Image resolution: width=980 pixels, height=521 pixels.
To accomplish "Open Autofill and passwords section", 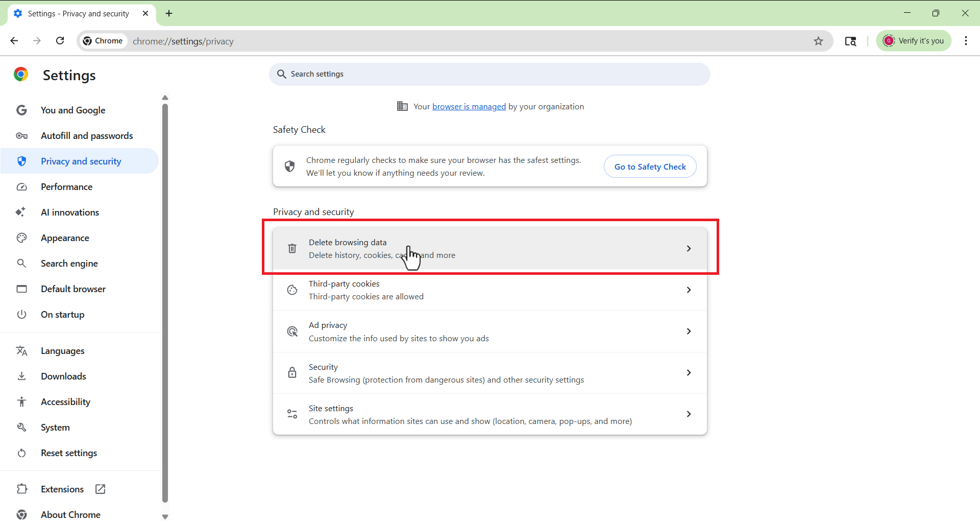I will point(87,136).
